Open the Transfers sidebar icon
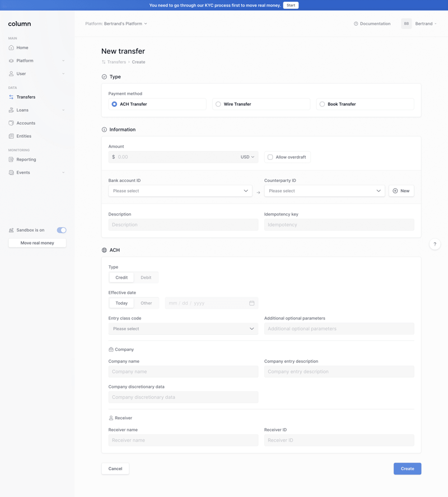 (x=11, y=97)
